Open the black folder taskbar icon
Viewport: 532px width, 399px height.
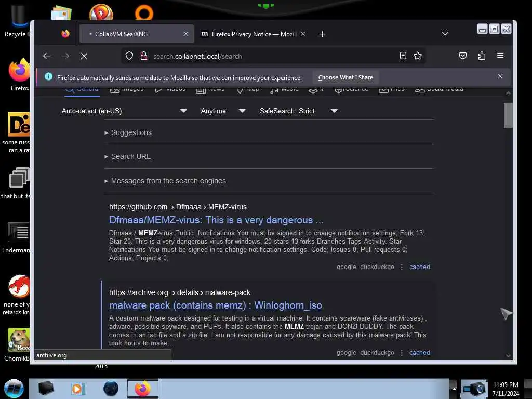click(46, 389)
